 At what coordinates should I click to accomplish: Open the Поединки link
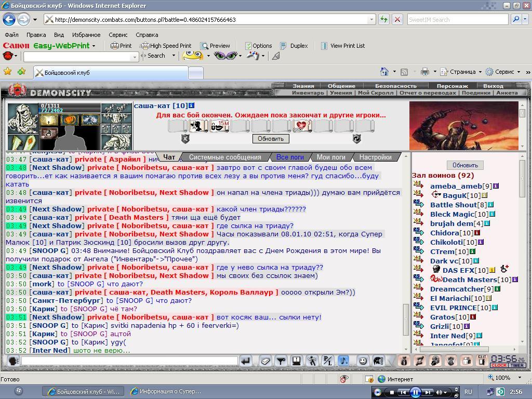(476, 92)
